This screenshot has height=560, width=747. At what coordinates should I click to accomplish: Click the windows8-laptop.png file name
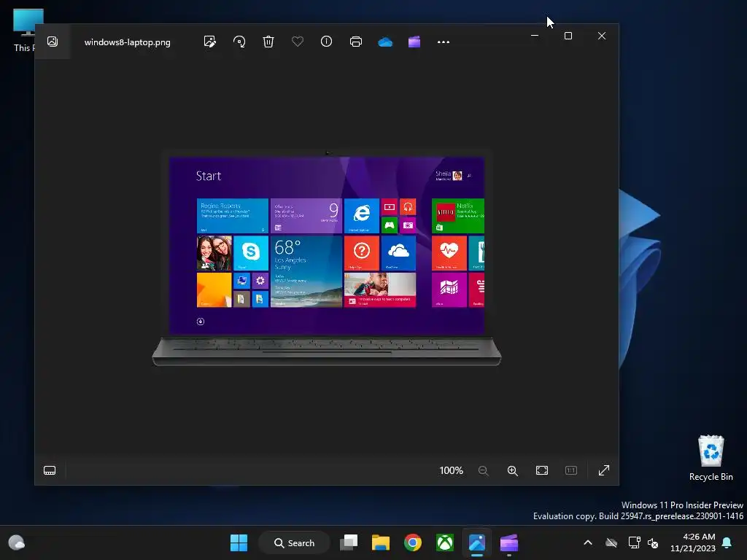[x=127, y=42]
